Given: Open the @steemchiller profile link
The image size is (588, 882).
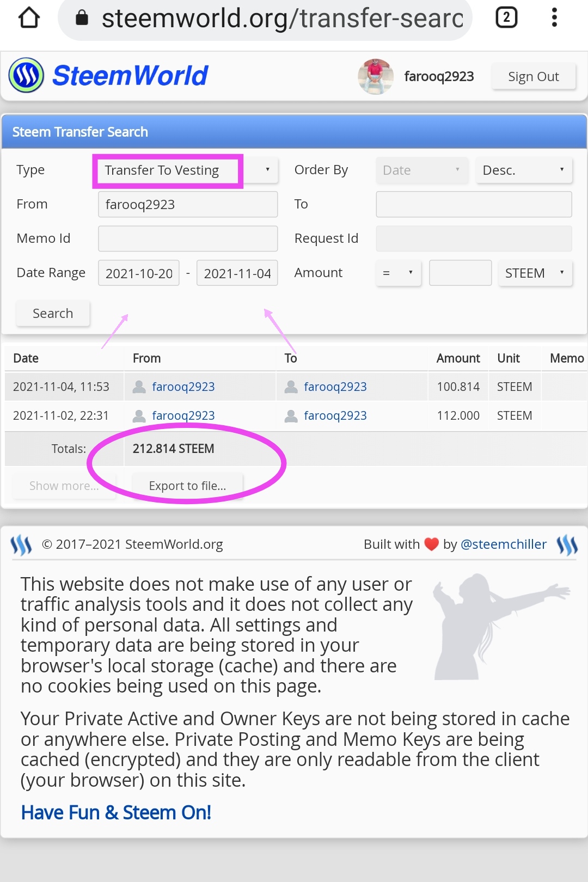Looking at the screenshot, I should pos(504,544).
